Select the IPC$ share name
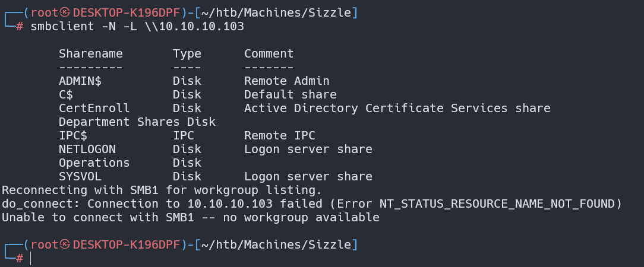 pyautogui.click(x=73, y=135)
